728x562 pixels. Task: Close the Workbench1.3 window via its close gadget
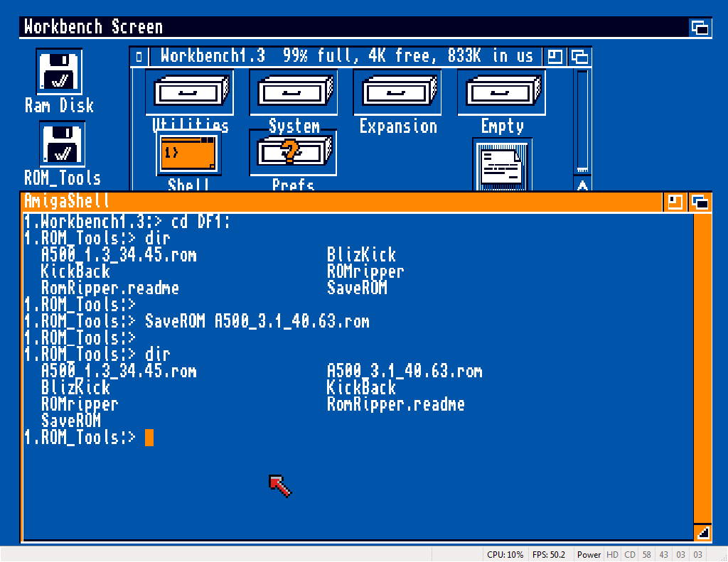(139, 57)
